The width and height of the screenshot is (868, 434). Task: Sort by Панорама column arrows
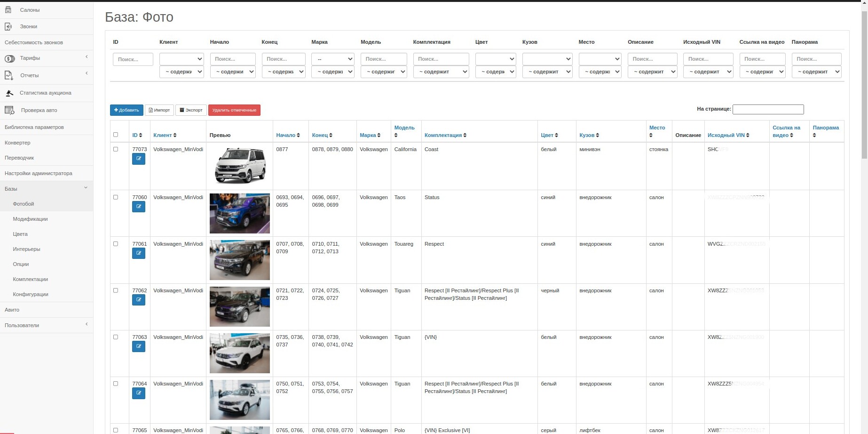tap(814, 136)
